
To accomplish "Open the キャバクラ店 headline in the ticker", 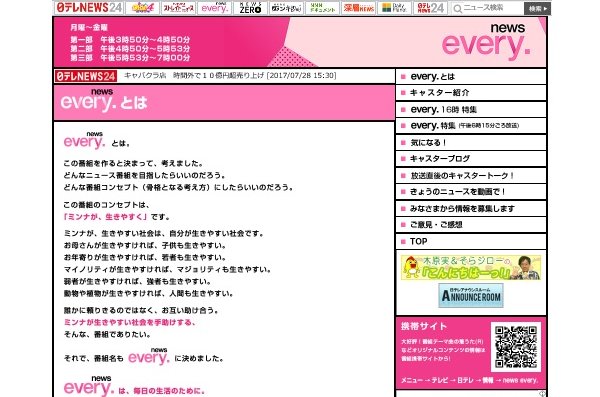I will [230, 75].
